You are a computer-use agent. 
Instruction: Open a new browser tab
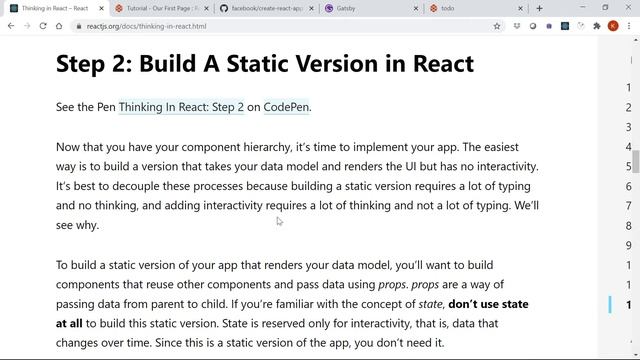(539, 8)
